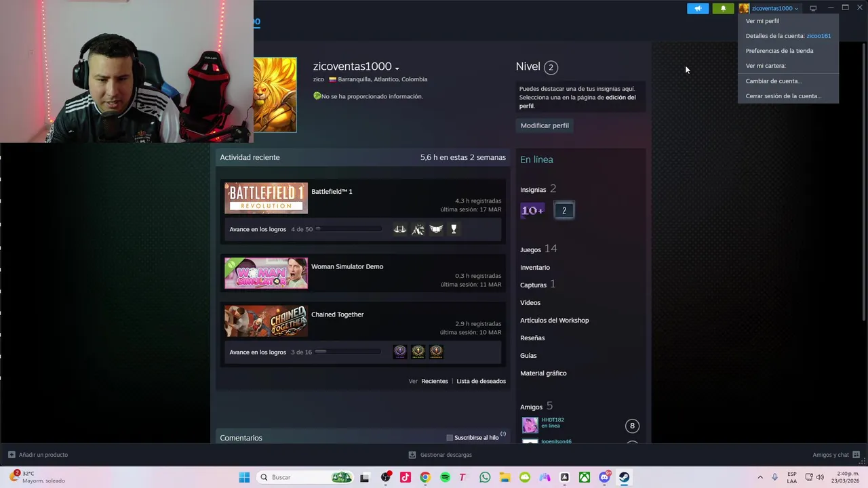Open the Xbox app from the taskbar
This screenshot has width=868, height=488.
click(x=584, y=477)
